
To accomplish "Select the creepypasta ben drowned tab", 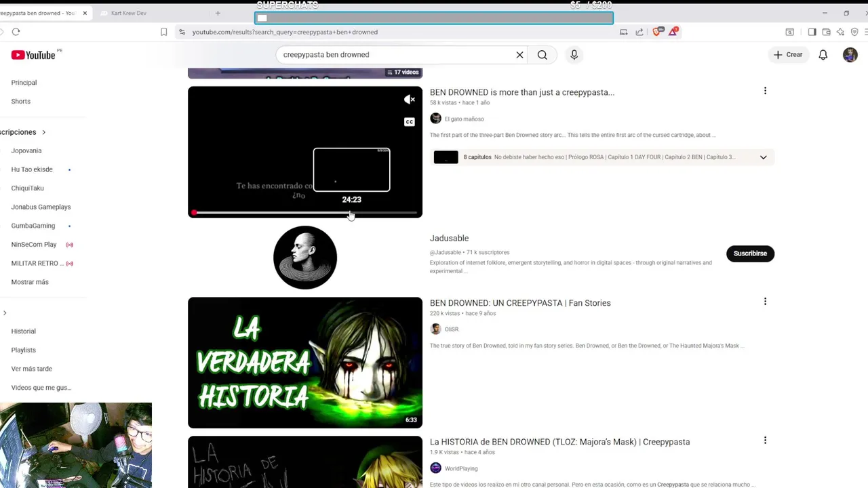I will coord(39,13).
